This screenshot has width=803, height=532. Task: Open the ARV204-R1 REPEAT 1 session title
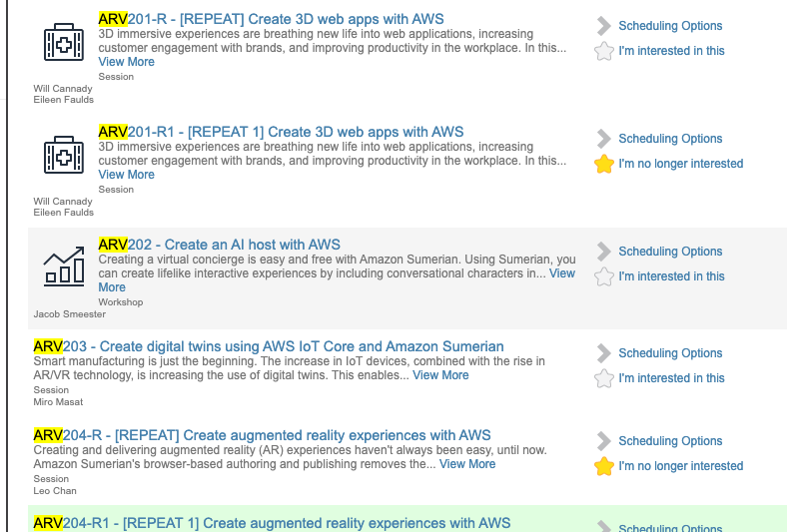click(272, 523)
